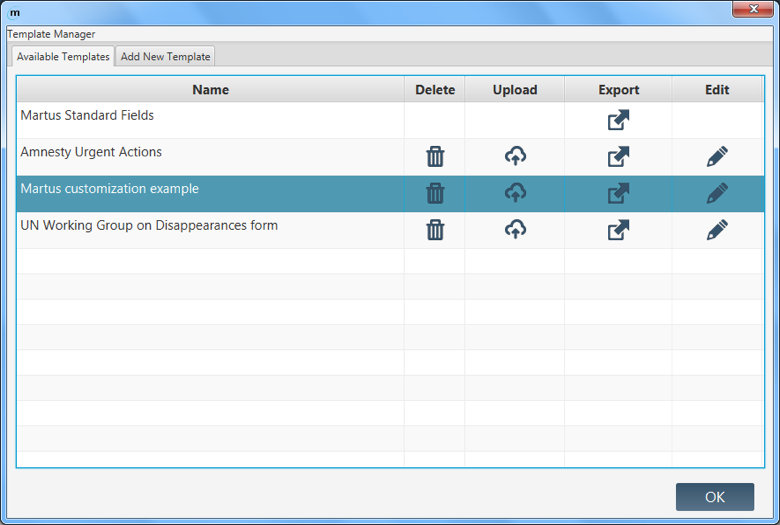Click the Upload column header
The width and height of the screenshot is (780, 525).
515,90
